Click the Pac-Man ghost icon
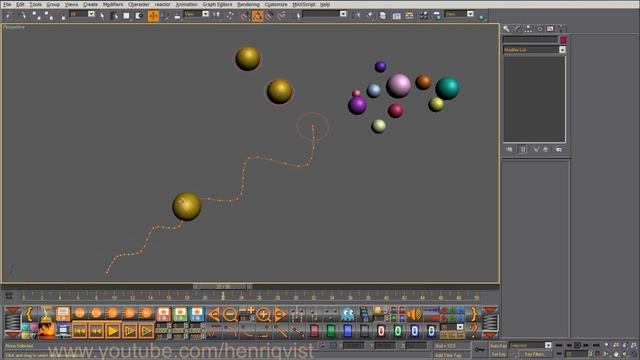 348,314
